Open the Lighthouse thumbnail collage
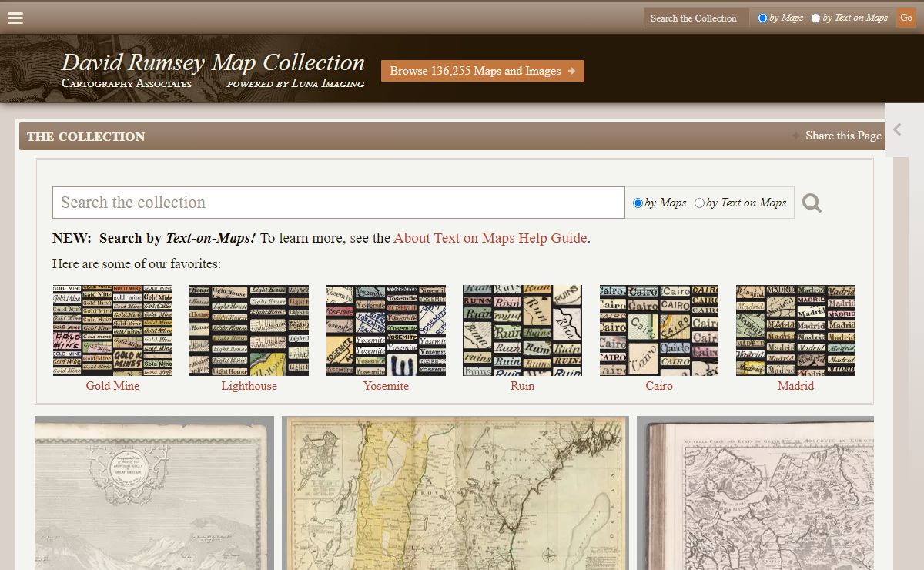 point(249,330)
